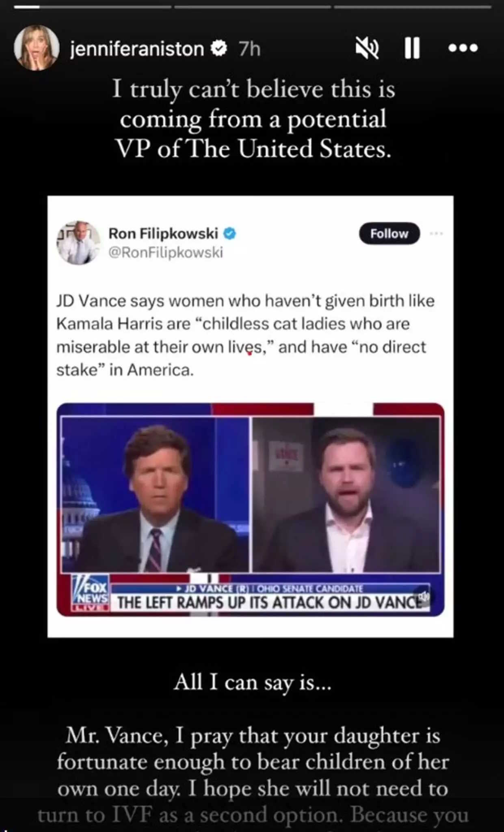Click the verified badge next to jenniferaniston

(x=219, y=48)
